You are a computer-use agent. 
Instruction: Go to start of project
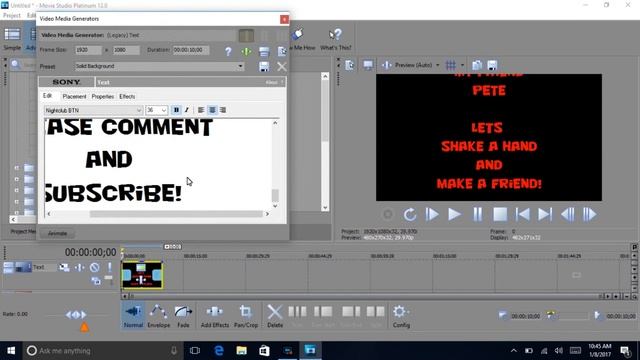tap(522, 214)
